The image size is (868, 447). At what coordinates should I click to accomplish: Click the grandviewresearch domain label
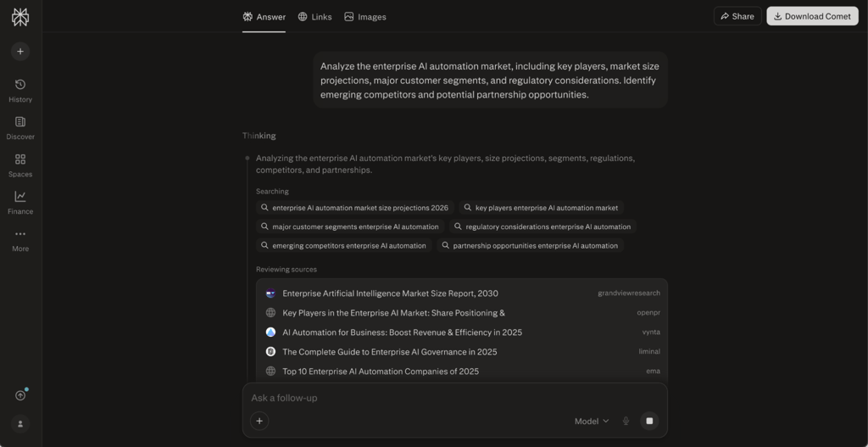[629, 293]
